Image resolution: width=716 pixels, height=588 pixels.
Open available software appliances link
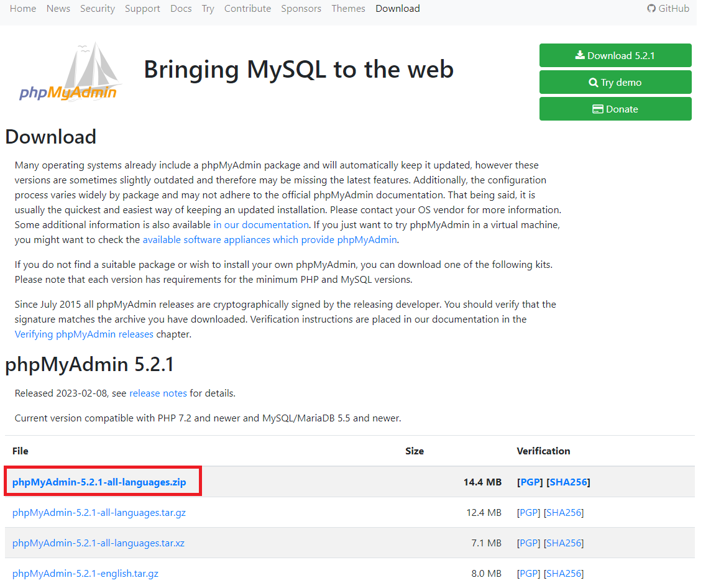point(269,240)
